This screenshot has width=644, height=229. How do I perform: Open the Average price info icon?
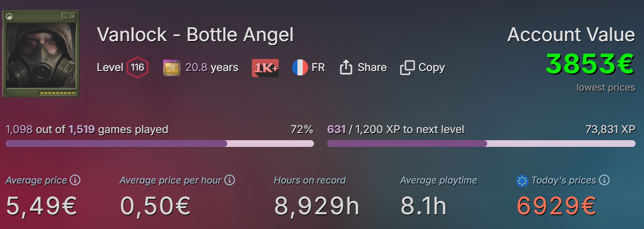click(x=75, y=180)
